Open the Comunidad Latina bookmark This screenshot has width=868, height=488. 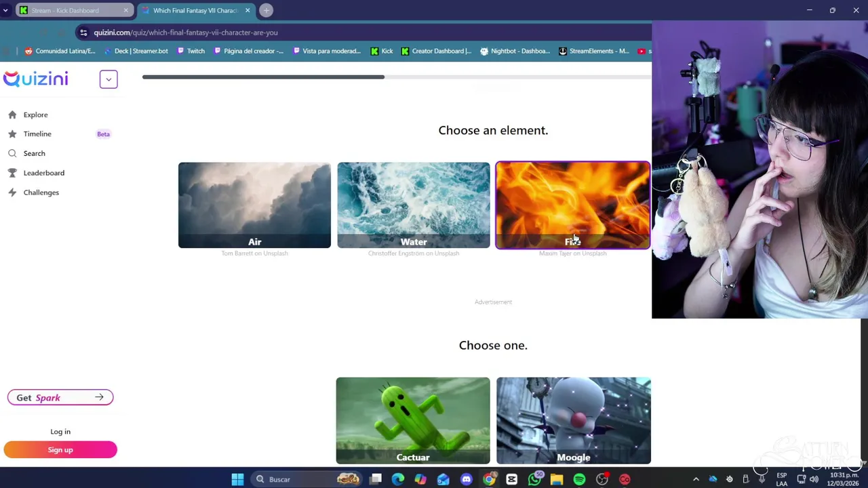pyautogui.click(x=60, y=51)
